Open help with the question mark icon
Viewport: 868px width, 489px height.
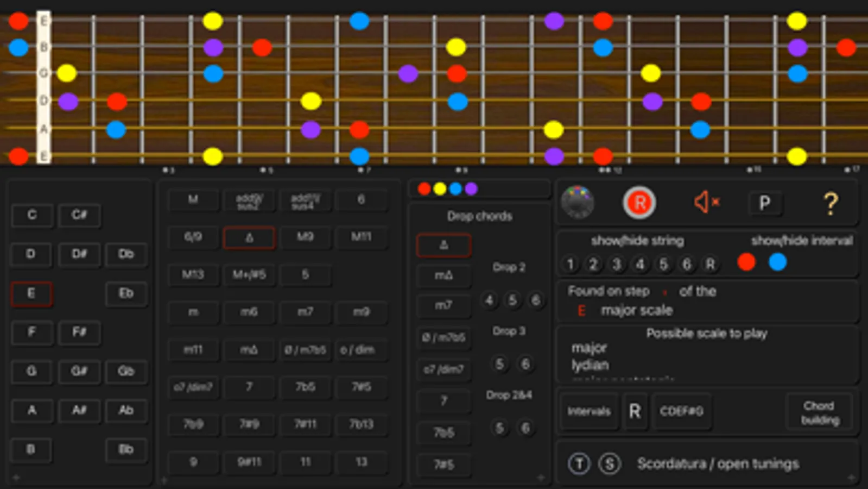(831, 204)
